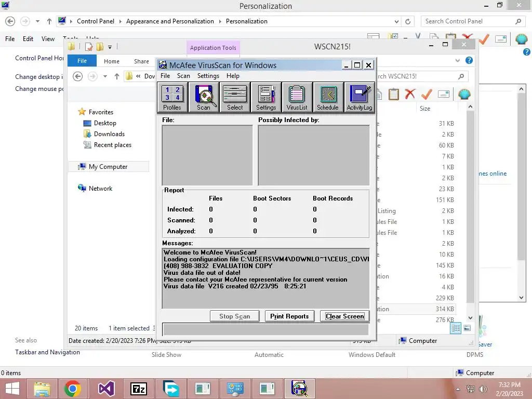Open Chrome from taskbar
The width and height of the screenshot is (532, 399).
[x=72, y=389]
